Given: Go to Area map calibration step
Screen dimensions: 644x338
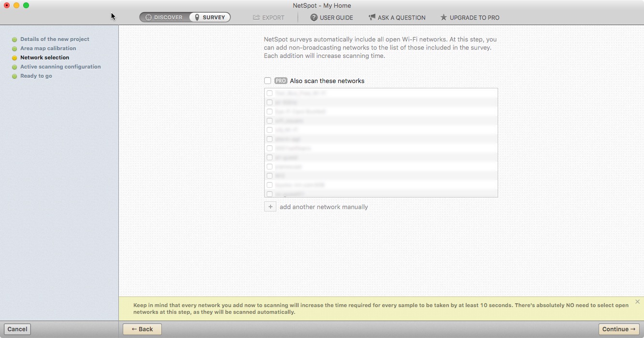Looking at the screenshot, I should pos(48,48).
